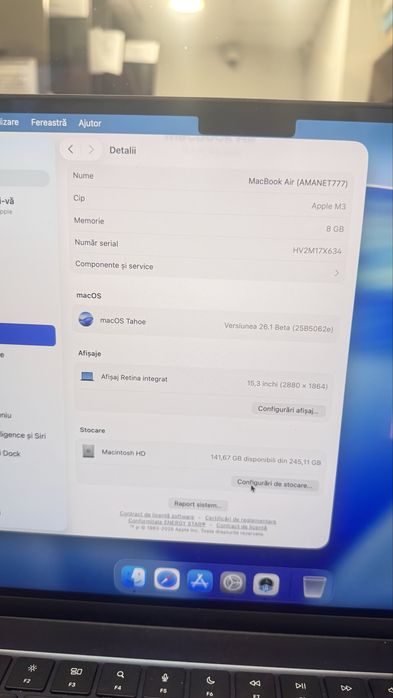Click the macOS Tahoe logo icon
Viewport: 393px width, 698px height.
click(x=86, y=319)
